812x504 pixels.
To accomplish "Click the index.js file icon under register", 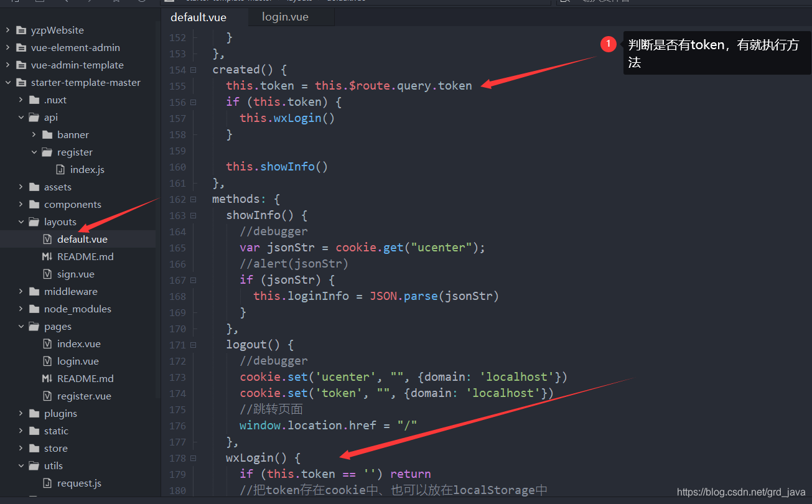I will tap(60, 169).
